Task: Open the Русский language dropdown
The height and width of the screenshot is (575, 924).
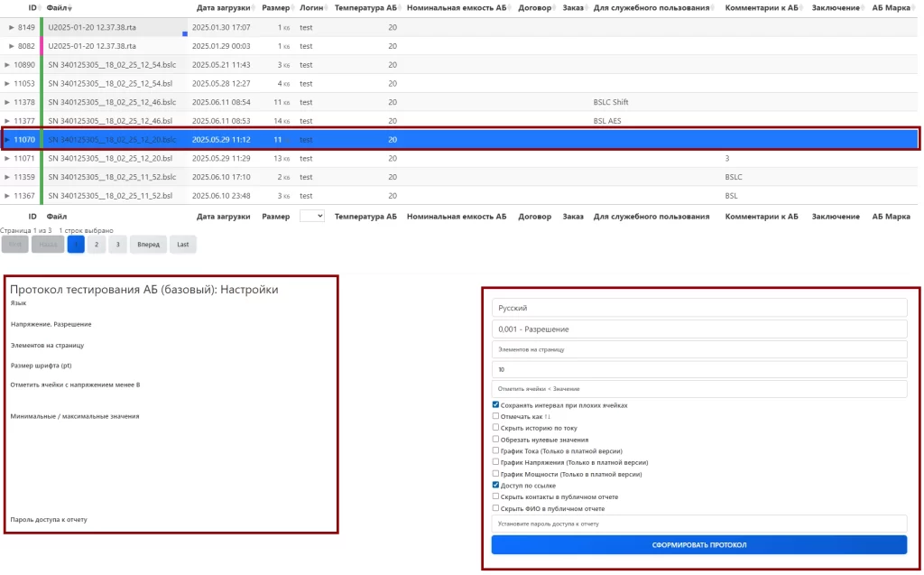Action: 698,308
